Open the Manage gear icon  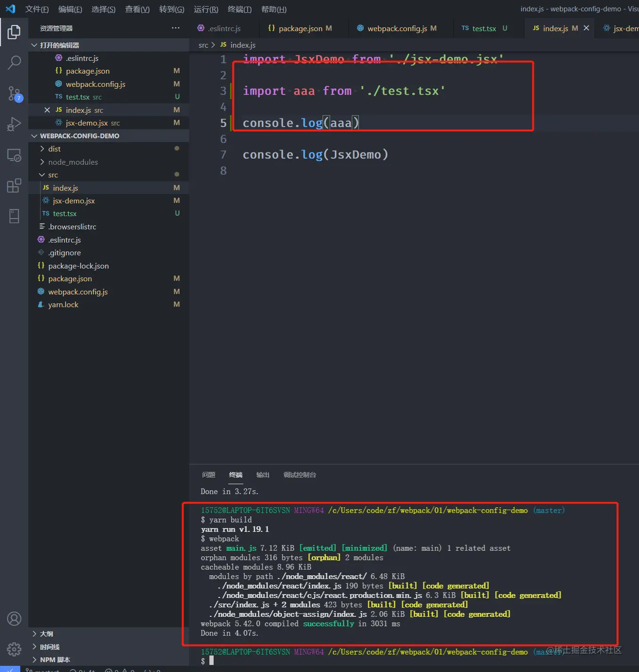coord(14,649)
